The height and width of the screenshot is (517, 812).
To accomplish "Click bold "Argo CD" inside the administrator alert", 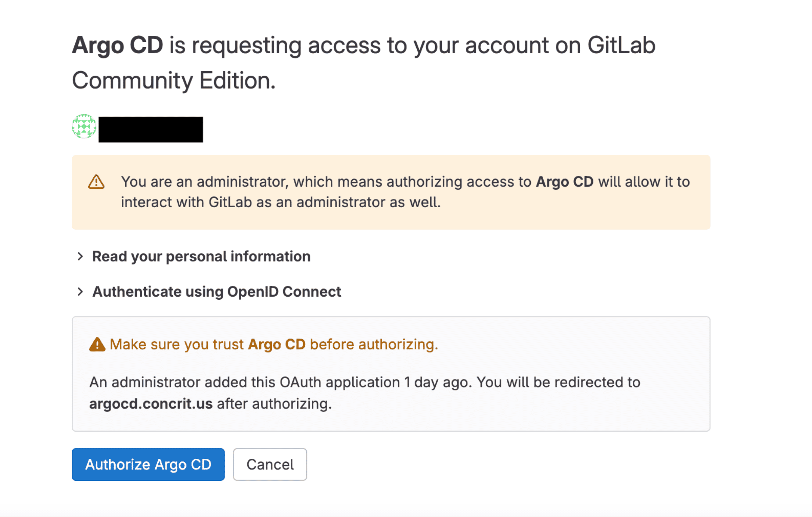I will click(565, 182).
